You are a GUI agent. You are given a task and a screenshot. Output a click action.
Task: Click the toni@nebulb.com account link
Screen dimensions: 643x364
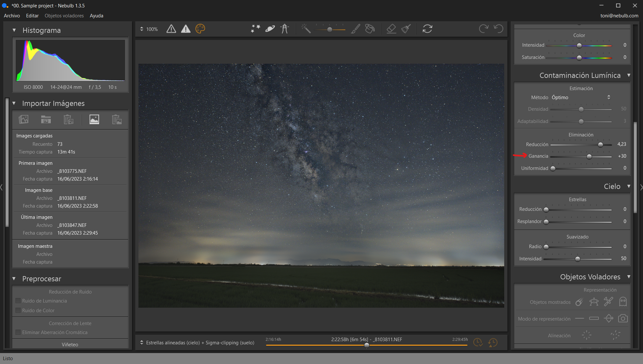point(619,15)
